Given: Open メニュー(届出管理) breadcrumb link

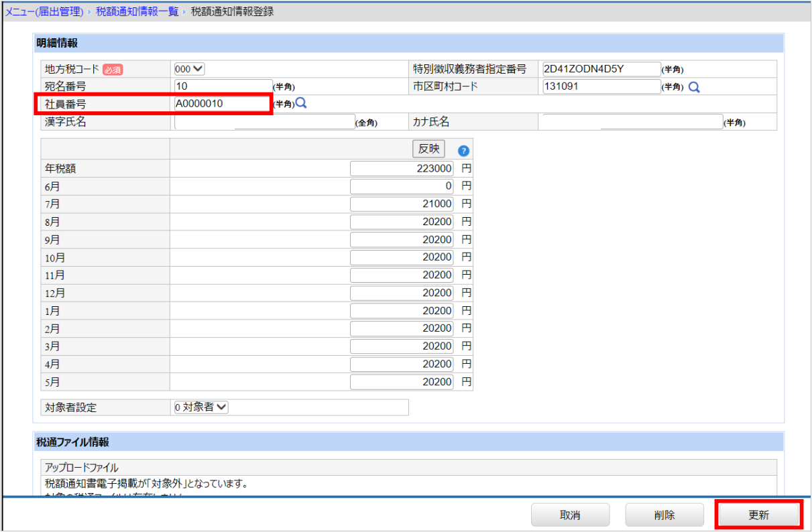Looking at the screenshot, I should (44, 11).
